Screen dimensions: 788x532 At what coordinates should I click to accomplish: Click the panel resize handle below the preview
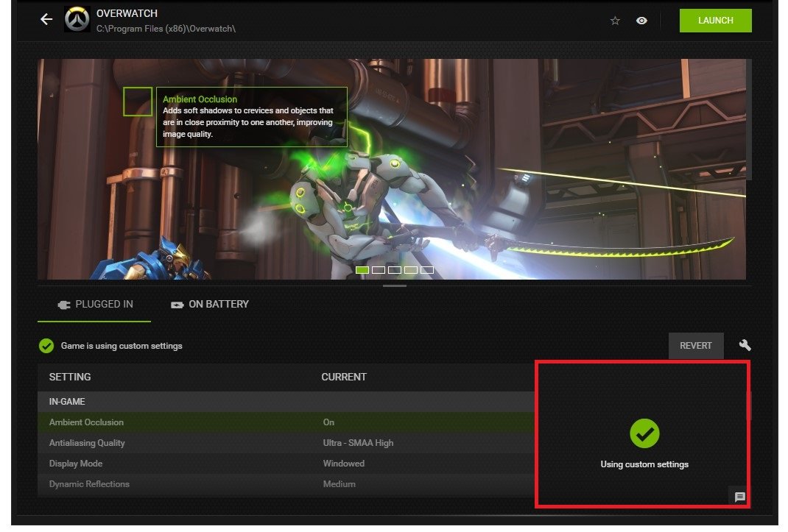coord(395,285)
